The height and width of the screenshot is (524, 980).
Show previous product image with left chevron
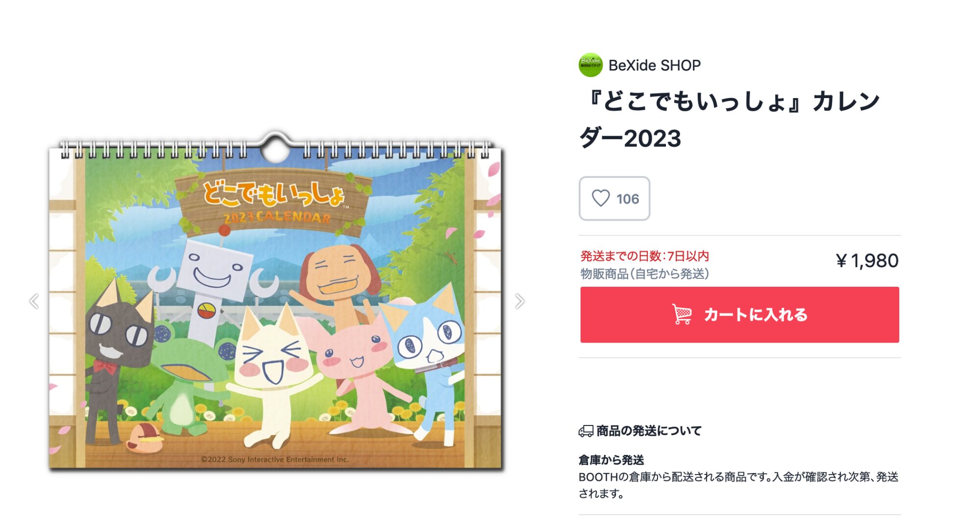tap(34, 301)
